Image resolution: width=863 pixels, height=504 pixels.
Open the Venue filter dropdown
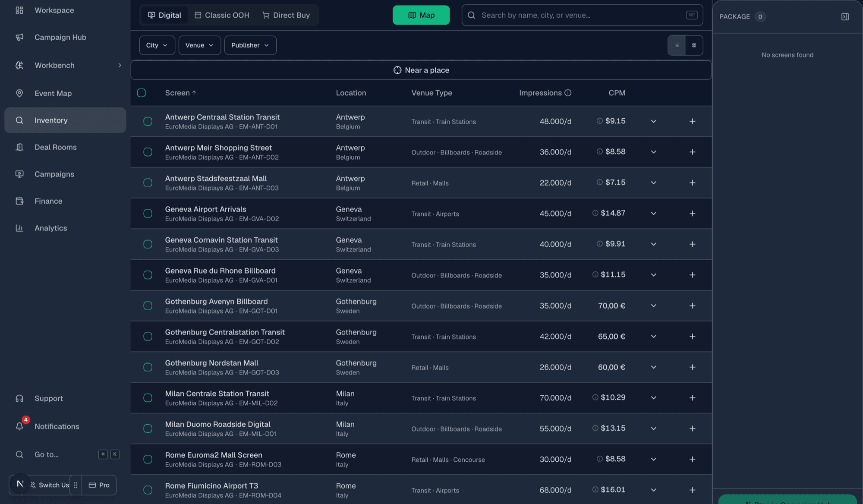[x=199, y=45]
